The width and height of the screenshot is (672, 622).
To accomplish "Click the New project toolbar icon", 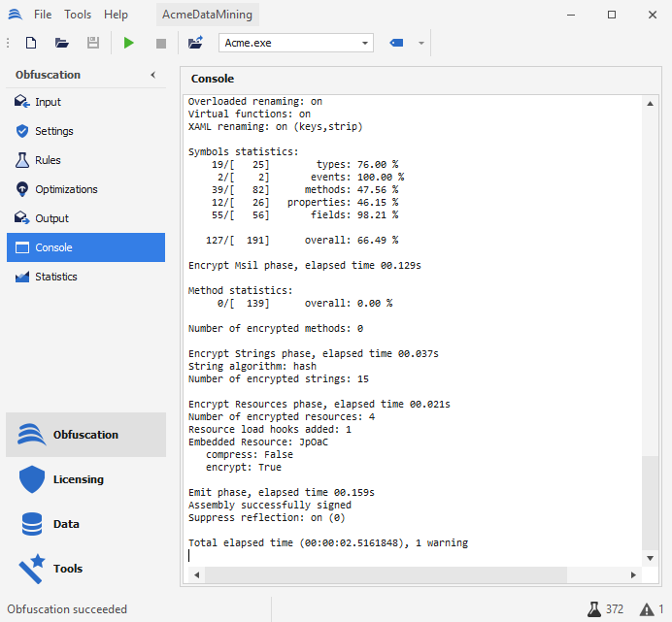I will (31, 43).
